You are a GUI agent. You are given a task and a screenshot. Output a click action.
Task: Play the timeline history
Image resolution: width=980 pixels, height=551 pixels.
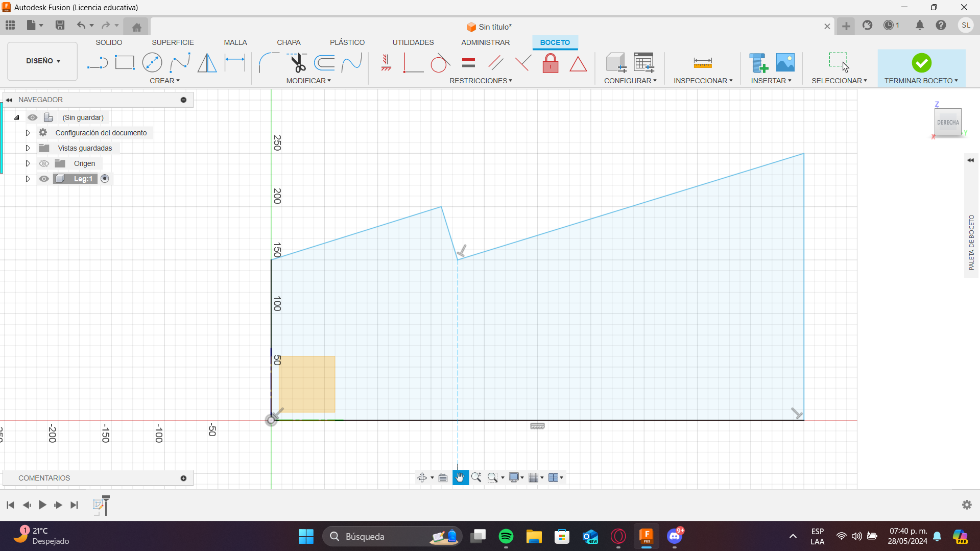[x=42, y=505]
